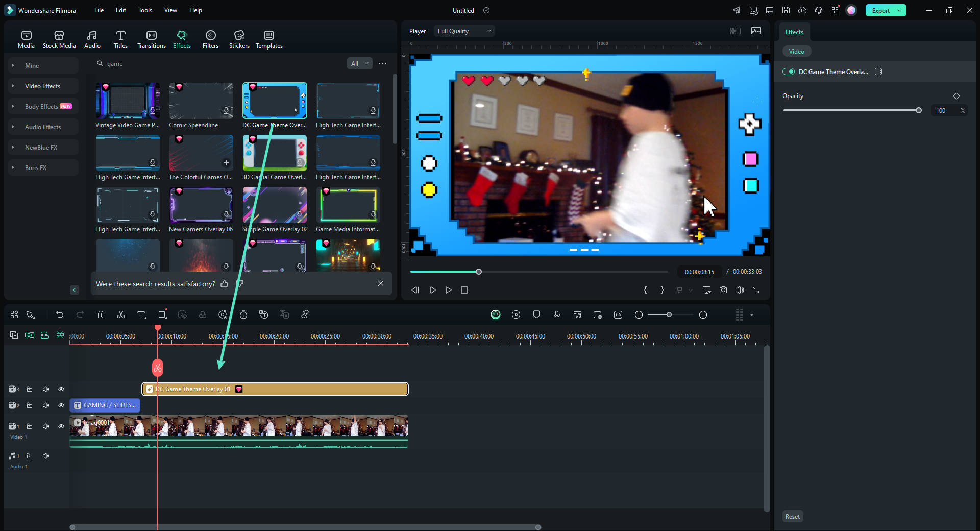Screen dimensions: 980x531
Task: Switch to the Transitions tab
Action: tap(152, 39)
